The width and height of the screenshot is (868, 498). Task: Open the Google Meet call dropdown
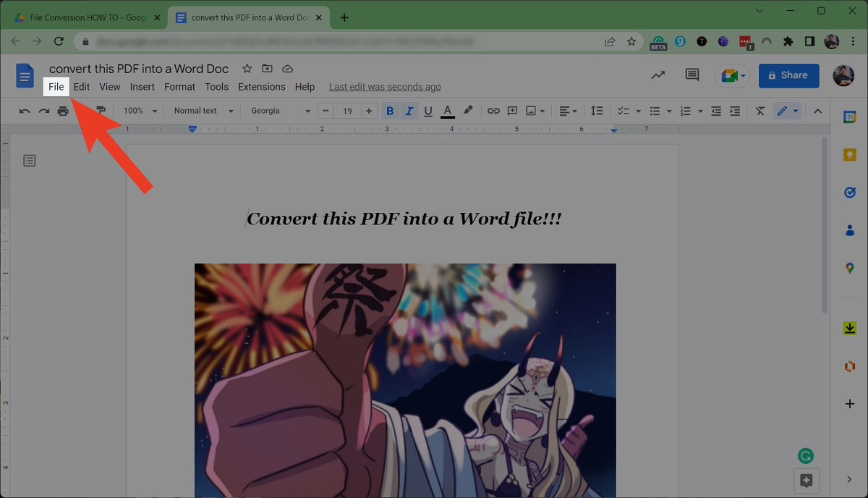pyautogui.click(x=733, y=75)
